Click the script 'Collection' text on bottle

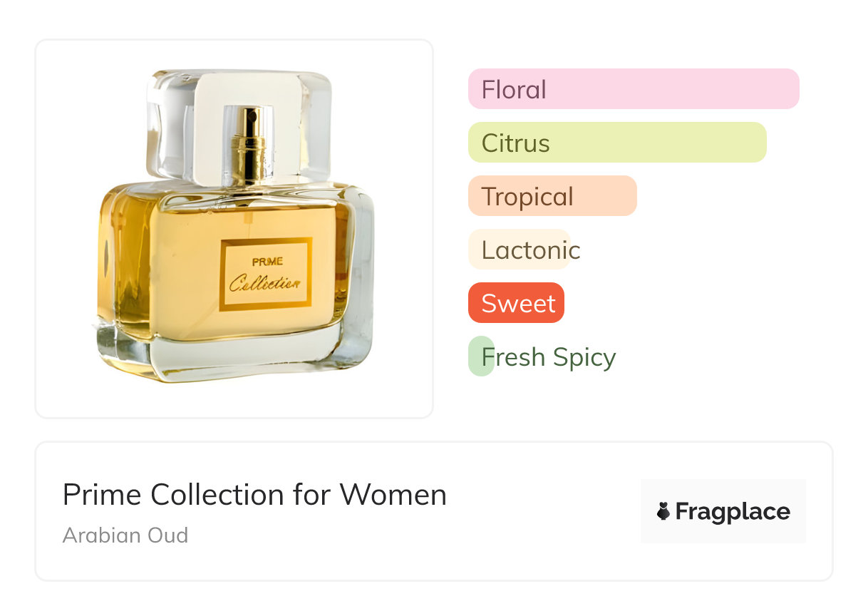pos(264,282)
